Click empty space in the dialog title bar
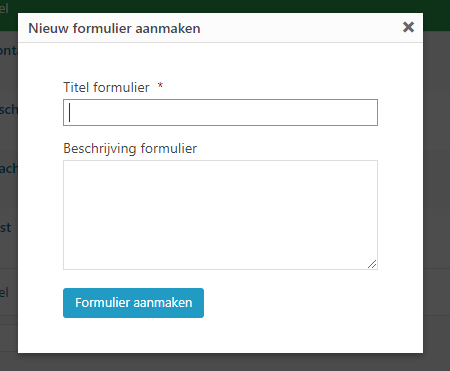The image size is (450, 371). point(300,28)
